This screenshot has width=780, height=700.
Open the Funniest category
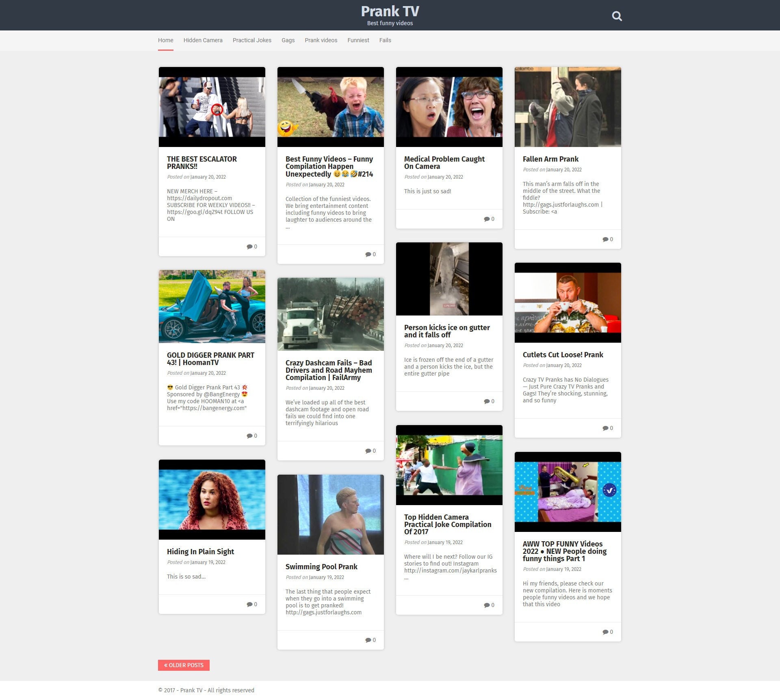click(x=358, y=40)
